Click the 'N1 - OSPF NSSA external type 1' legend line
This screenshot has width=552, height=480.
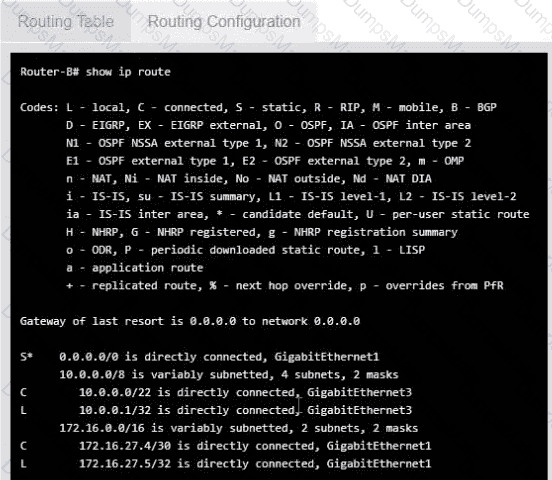(x=269, y=143)
